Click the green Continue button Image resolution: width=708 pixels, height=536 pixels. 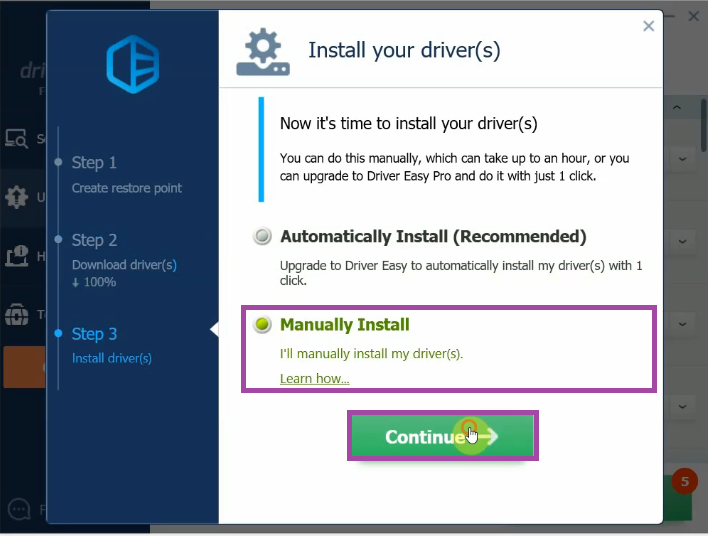pyautogui.click(x=442, y=436)
